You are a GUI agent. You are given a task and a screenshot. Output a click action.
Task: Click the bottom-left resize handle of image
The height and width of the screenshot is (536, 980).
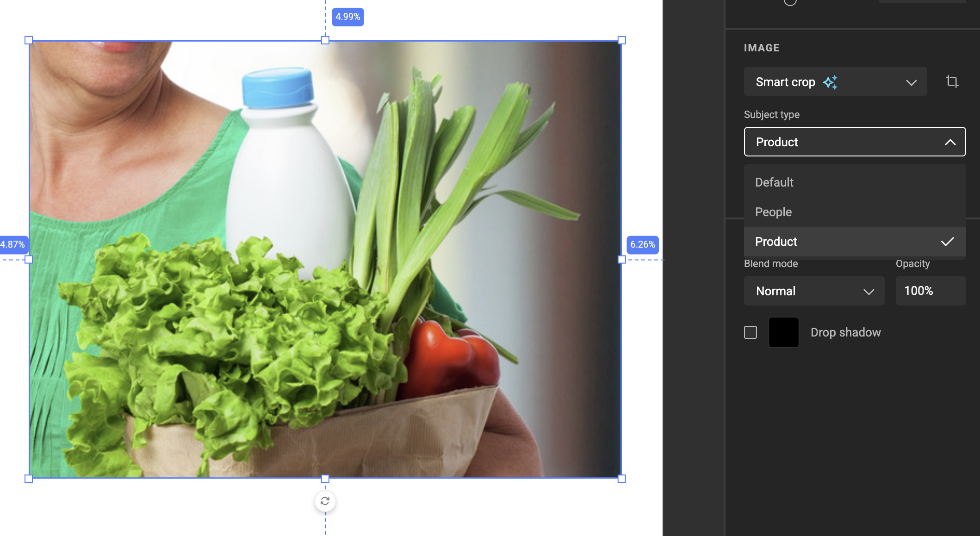click(29, 479)
